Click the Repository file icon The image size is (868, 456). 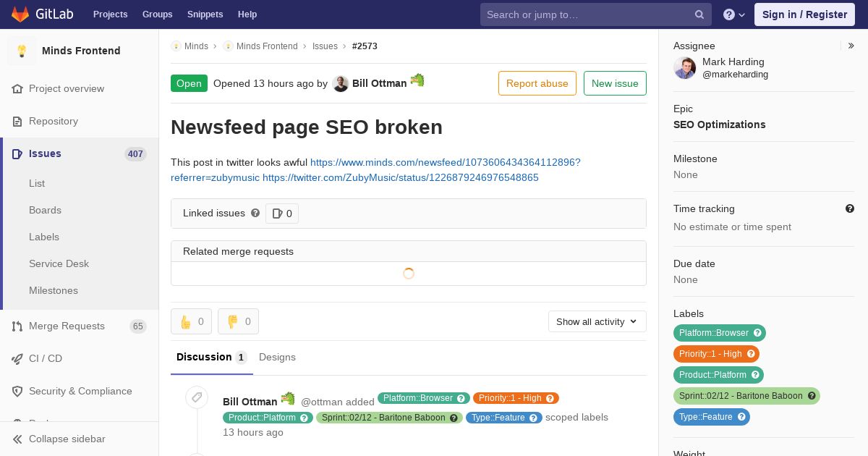pyautogui.click(x=17, y=121)
